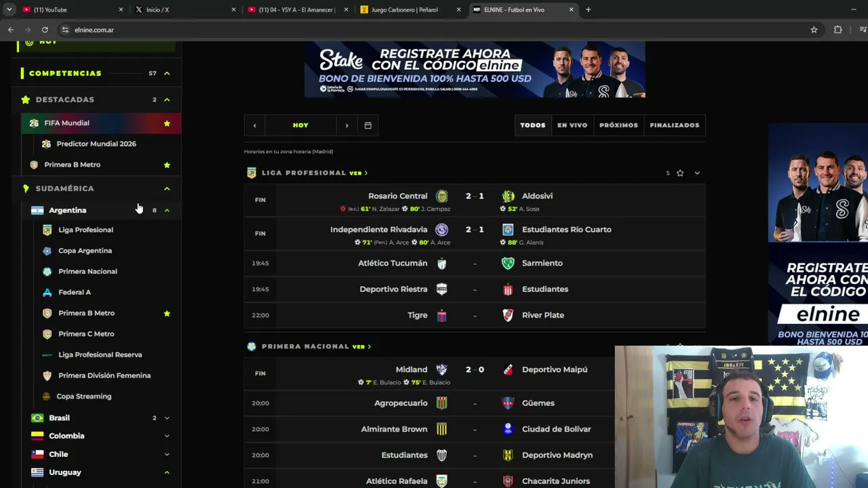Open the calendar date picker
Screen dimensions: 868x488
point(368,125)
